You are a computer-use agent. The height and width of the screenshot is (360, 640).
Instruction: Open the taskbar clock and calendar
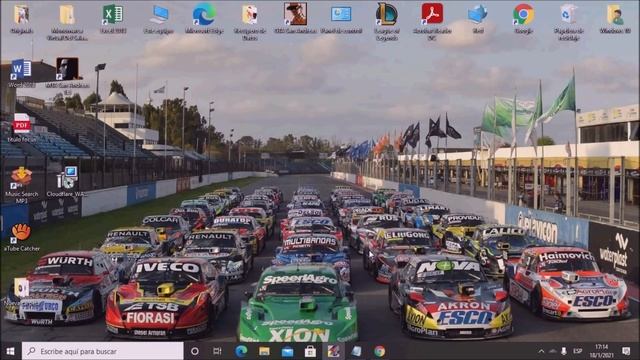click(602, 351)
